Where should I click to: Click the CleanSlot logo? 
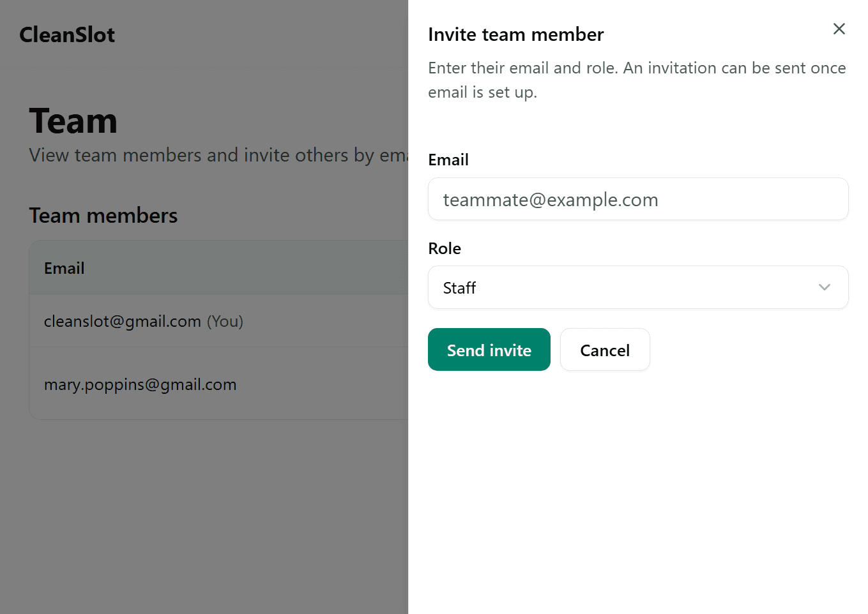[x=67, y=34]
